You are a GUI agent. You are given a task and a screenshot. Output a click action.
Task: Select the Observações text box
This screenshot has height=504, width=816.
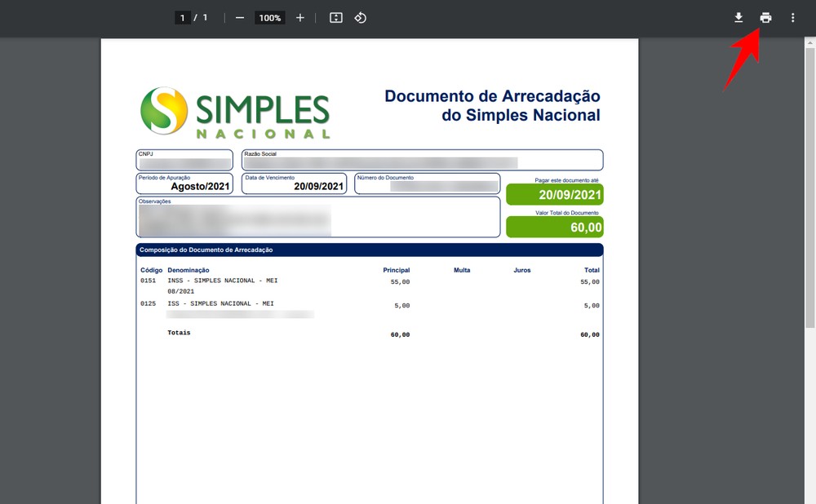pos(317,217)
